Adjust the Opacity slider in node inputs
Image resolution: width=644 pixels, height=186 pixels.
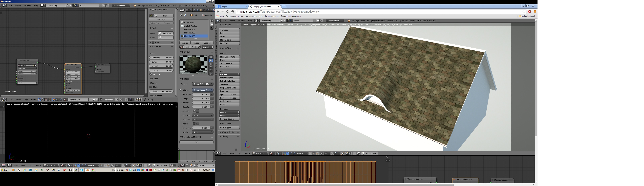[x=161, y=70]
